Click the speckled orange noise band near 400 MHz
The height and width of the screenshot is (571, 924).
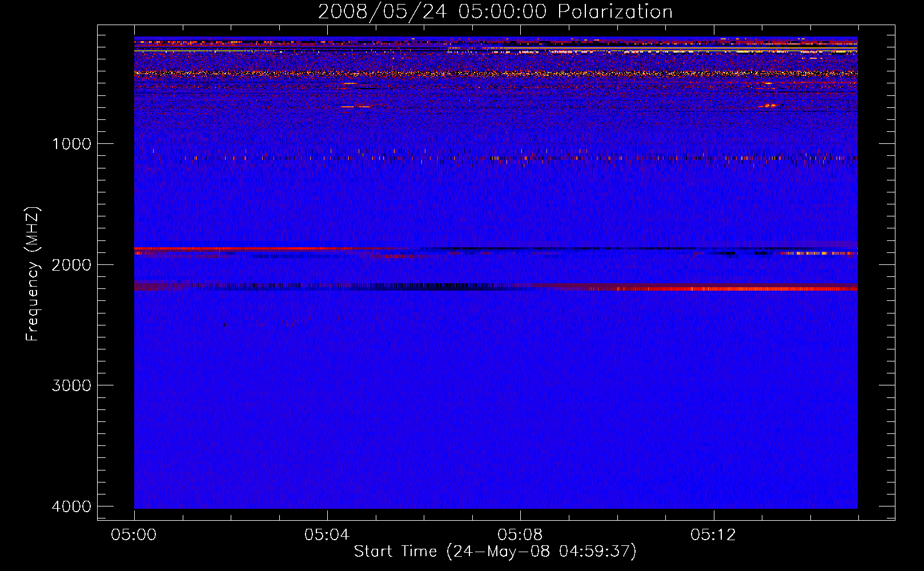click(x=496, y=73)
